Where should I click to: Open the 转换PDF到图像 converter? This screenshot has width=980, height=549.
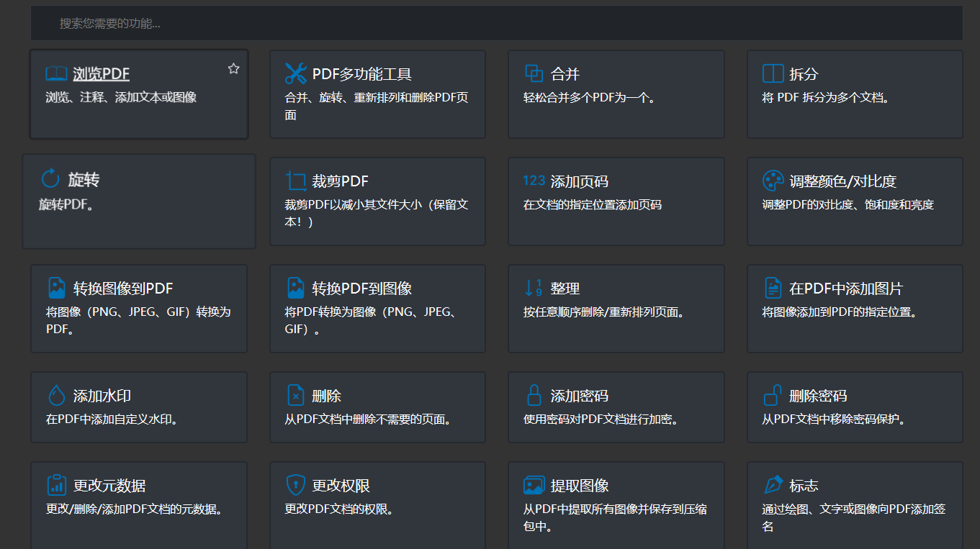pos(377,308)
